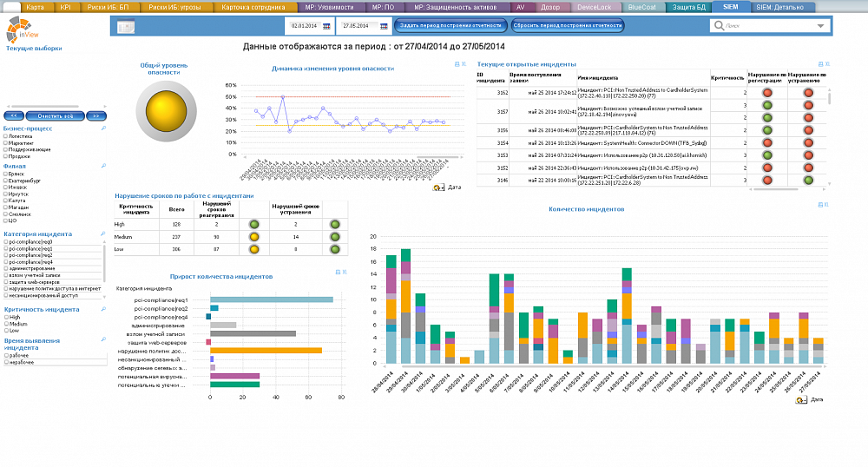This screenshot has width=868, height=467.
Task: Search within the Бизнес-процесс filter list
Action: coord(103,128)
